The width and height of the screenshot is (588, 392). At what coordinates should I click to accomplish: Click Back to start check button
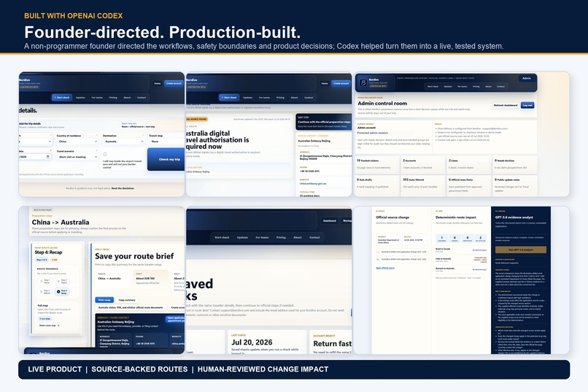pos(42,210)
